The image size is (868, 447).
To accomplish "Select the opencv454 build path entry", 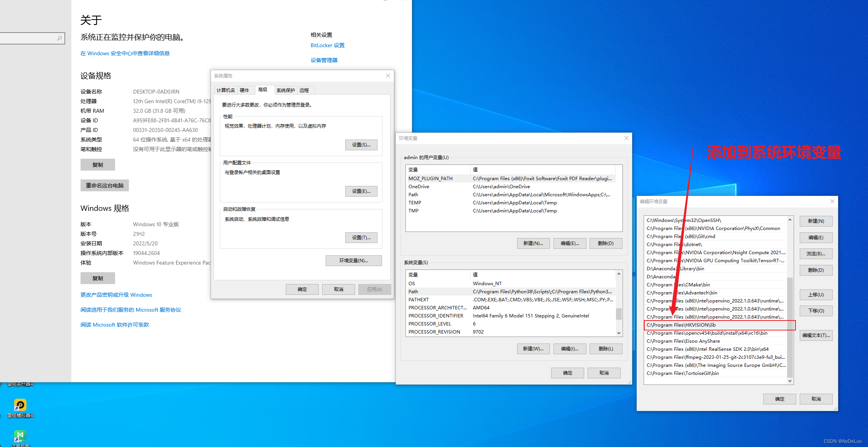I will pyautogui.click(x=716, y=333).
